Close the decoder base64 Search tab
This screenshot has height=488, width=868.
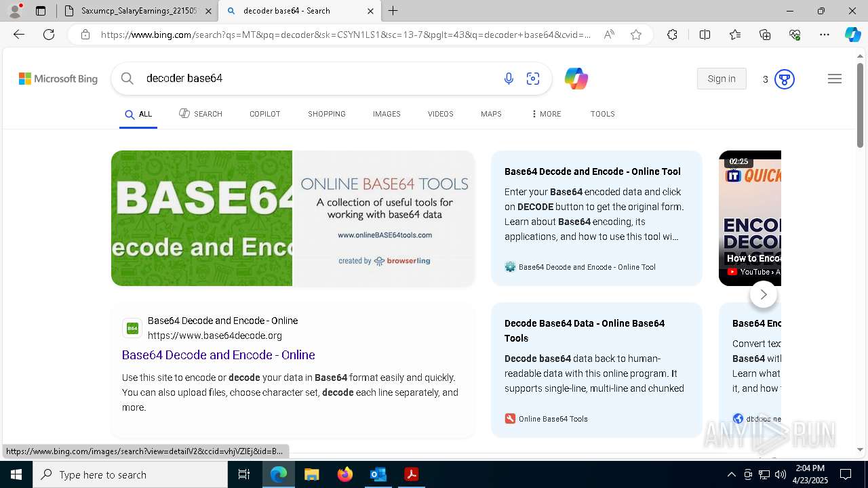coord(370,11)
